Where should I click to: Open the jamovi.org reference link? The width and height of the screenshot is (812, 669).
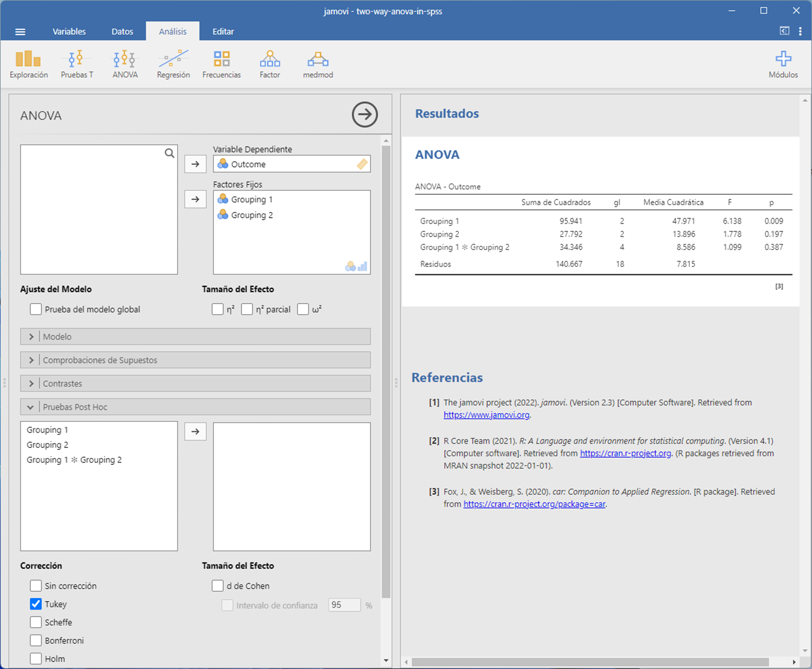point(486,415)
